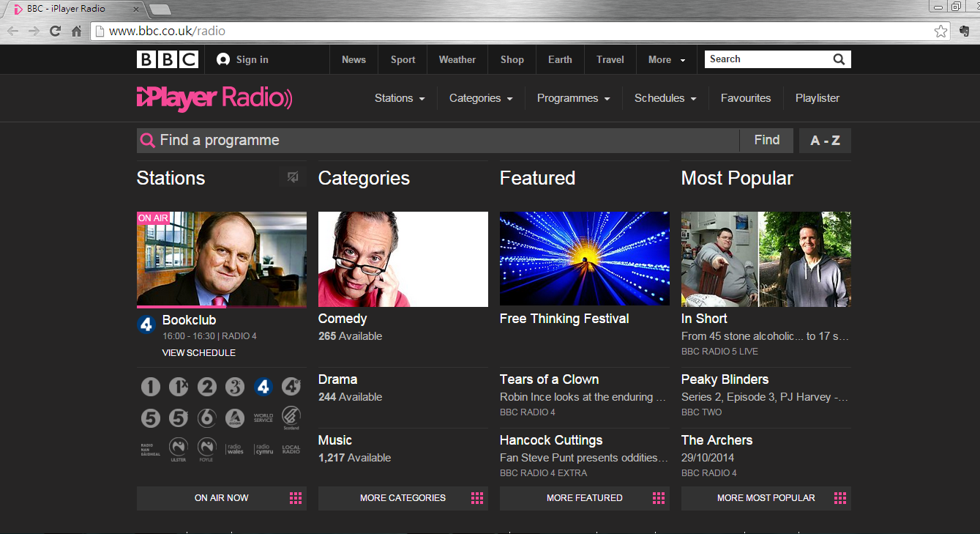This screenshot has width=980, height=534.
Task: Open the More dropdown in BBC bar
Action: tap(667, 60)
